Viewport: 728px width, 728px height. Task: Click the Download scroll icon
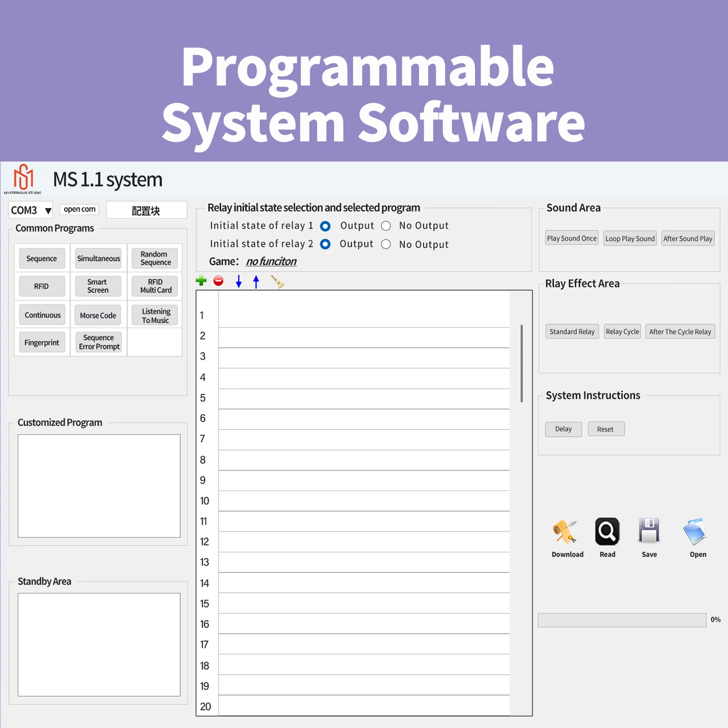pyautogui.click(x=565, y=531)
